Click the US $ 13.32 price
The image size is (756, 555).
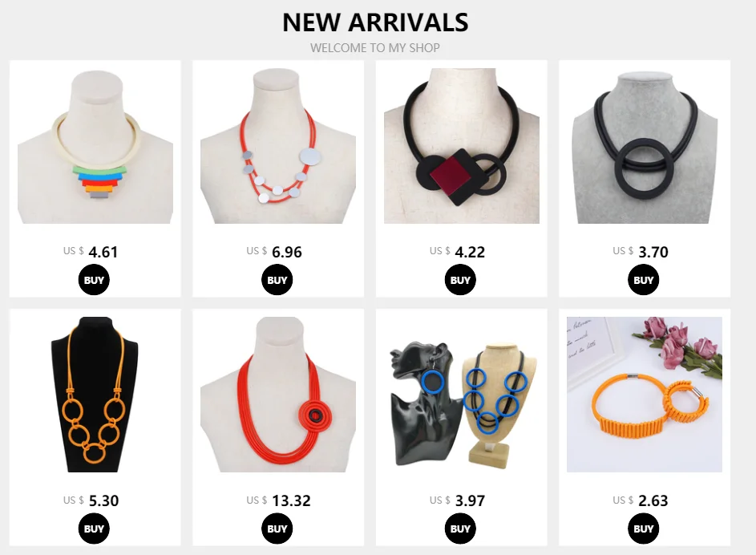click(278, 500)
